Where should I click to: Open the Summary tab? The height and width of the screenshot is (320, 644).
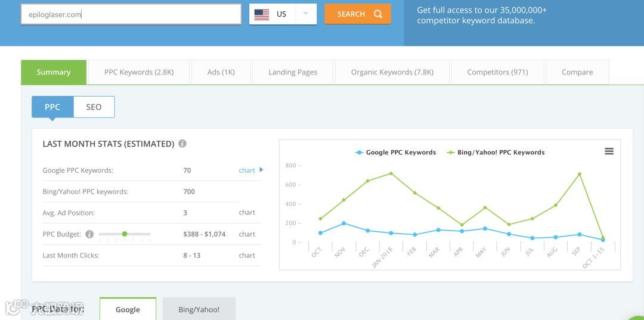pos(54,72)
